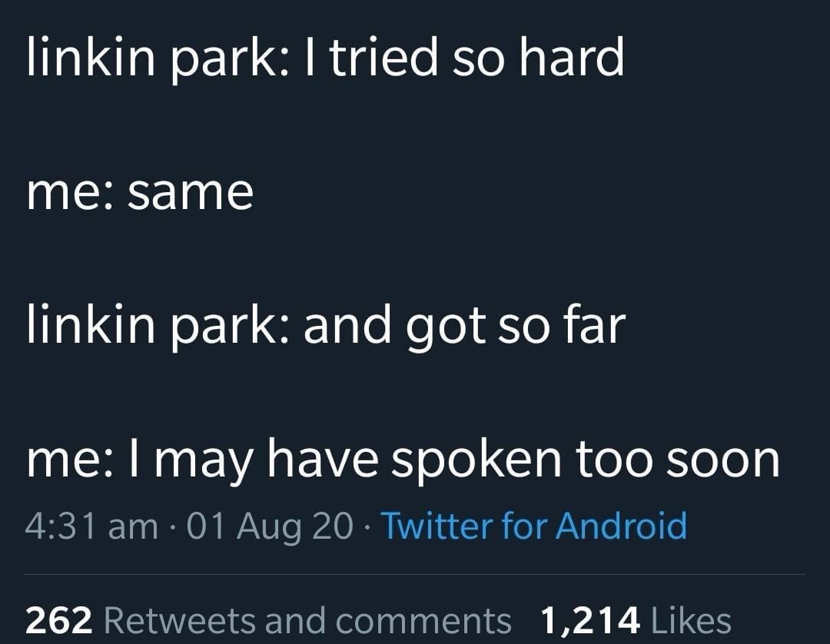Screen dimensions: 830x644
Task: Select the 'me: same' tweet line
Action: [x=140, y=193]
